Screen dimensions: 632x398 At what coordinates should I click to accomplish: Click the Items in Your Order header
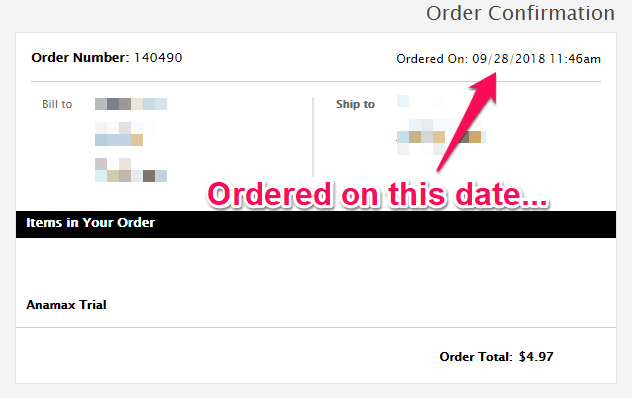(90, 223)
